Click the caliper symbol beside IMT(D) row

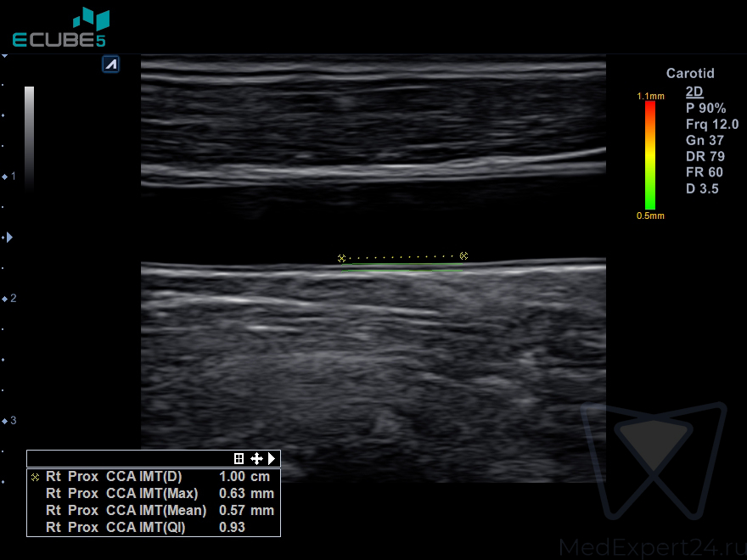[x=35, y=477]
